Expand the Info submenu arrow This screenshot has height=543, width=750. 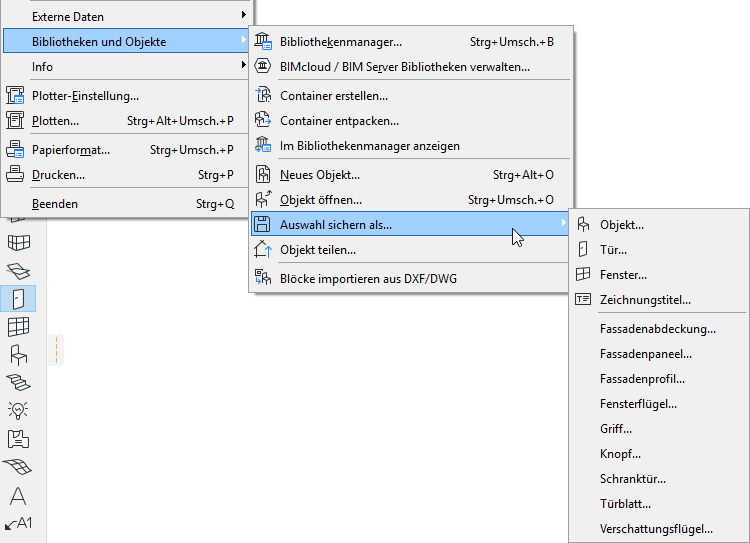[x=244, y=65]
